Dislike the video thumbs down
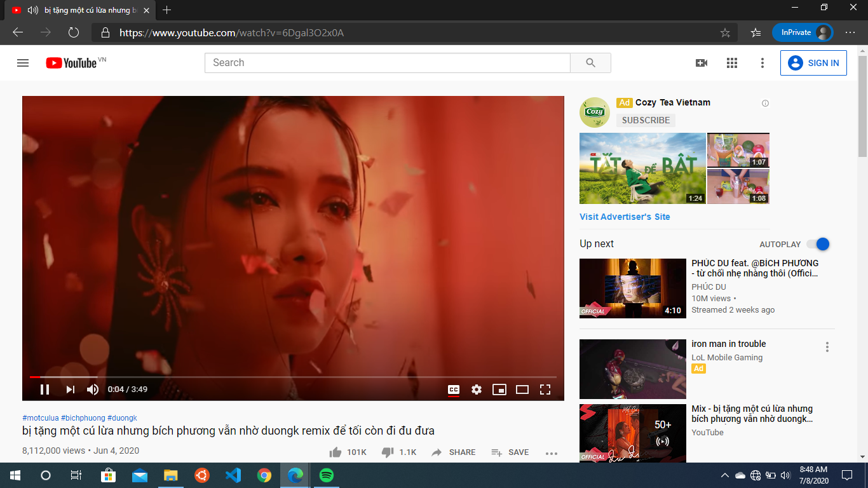This screenshot has height=488, width=868. [398, 452]
